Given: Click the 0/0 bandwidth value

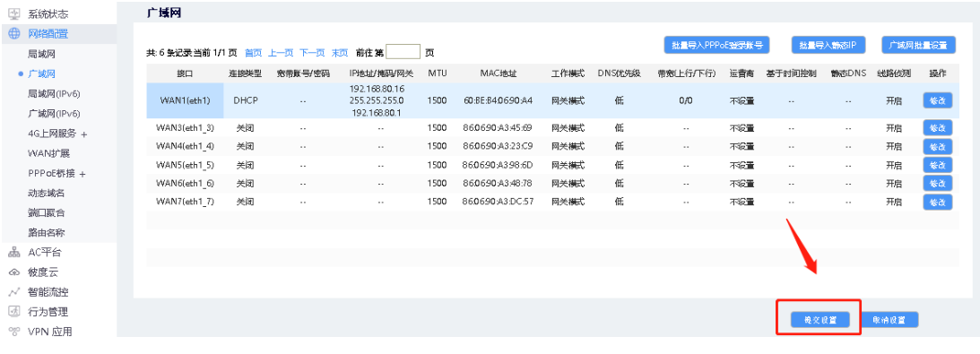Looking at the screenshot, I should 686,100.
